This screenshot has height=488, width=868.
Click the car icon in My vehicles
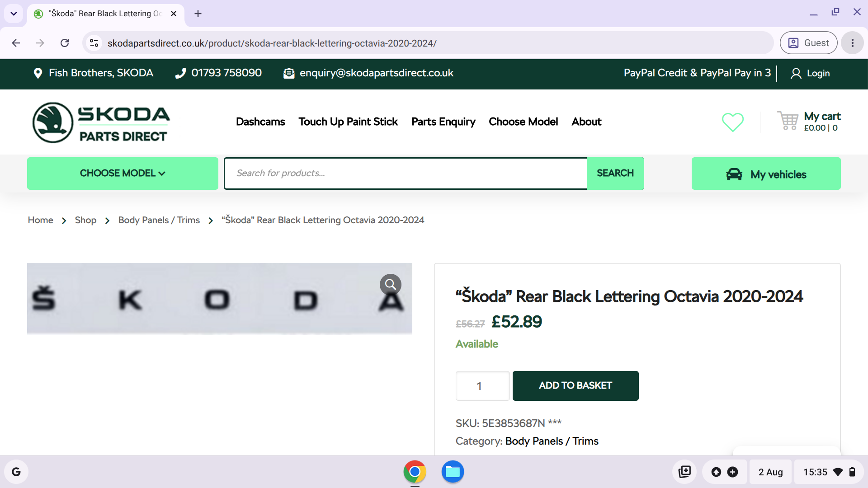click(734, 174)
